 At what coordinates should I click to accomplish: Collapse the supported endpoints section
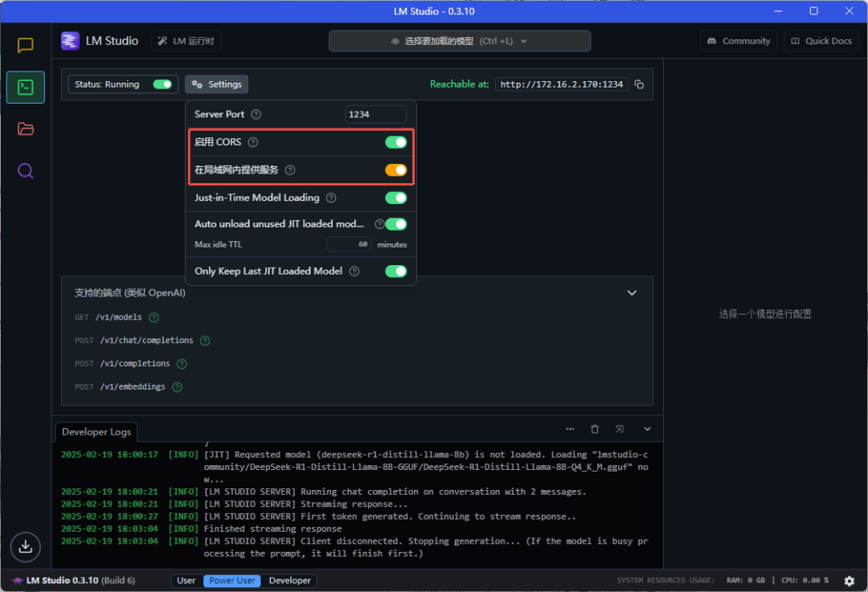632,292
